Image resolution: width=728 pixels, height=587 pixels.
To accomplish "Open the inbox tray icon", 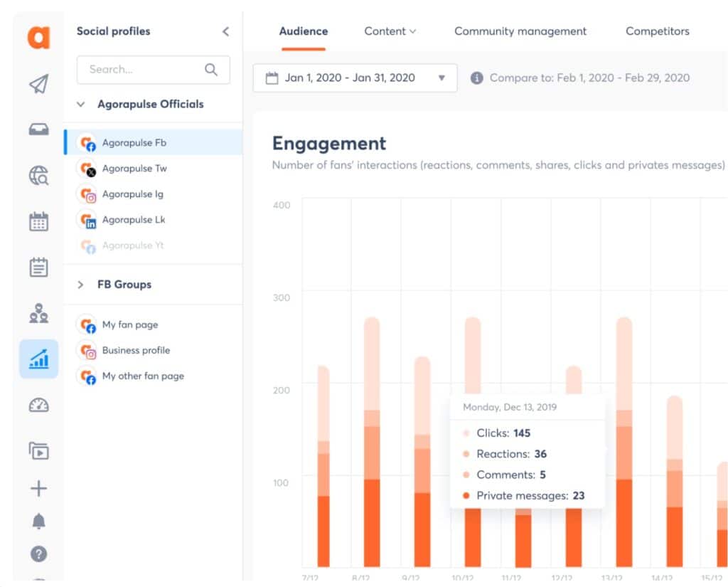I will (38, 129).
